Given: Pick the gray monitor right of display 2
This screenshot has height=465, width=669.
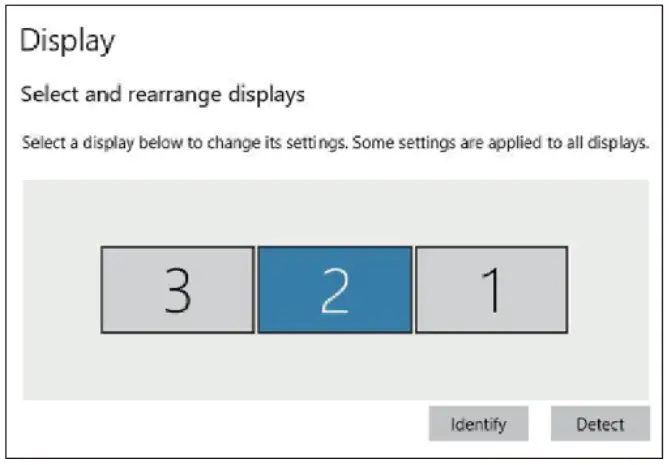Looking at the screenshot, I should [491, 290].
